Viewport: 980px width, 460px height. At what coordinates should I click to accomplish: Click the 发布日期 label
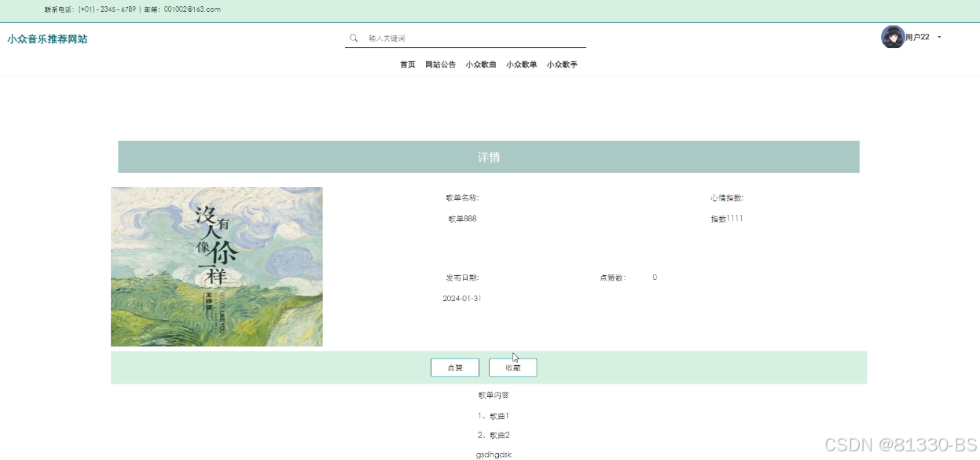462,278
